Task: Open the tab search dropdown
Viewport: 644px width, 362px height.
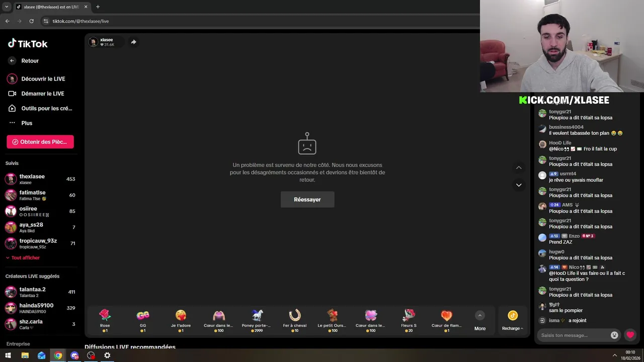Action: [x=7, y=7]
